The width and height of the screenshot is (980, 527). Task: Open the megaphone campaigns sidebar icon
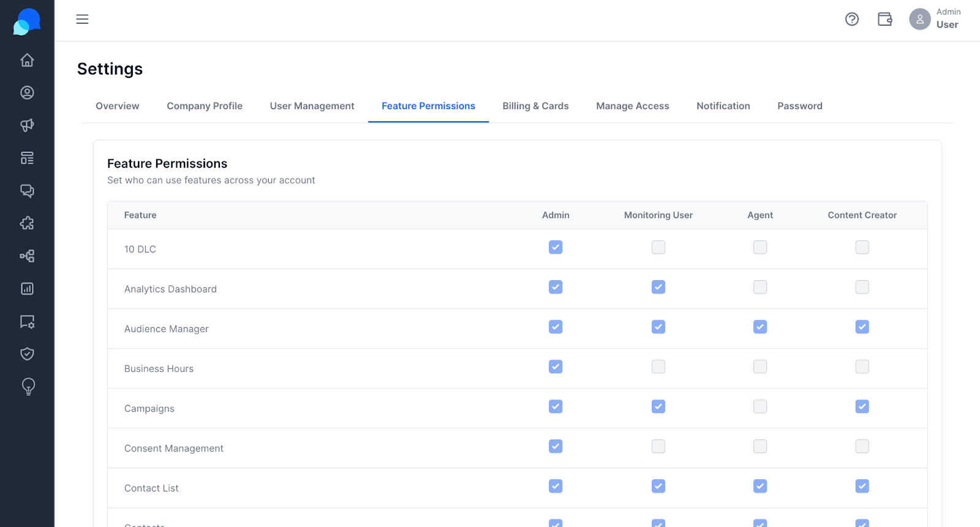27,125
